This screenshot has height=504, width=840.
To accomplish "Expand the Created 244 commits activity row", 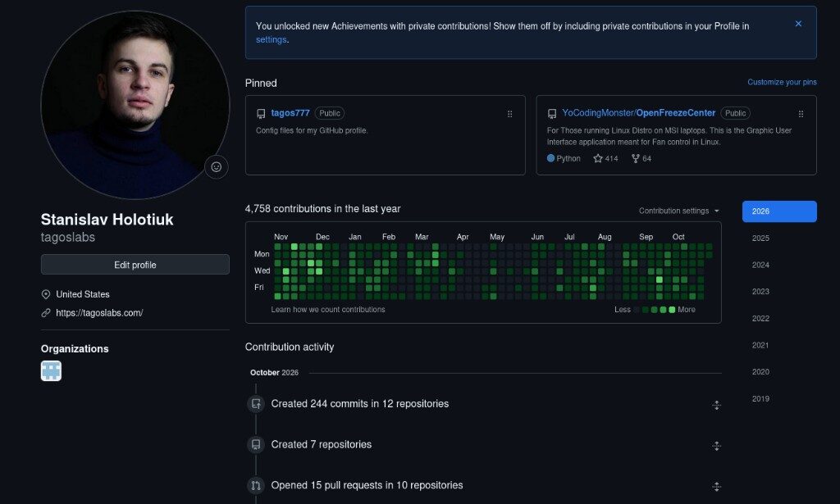I will 716,405.
